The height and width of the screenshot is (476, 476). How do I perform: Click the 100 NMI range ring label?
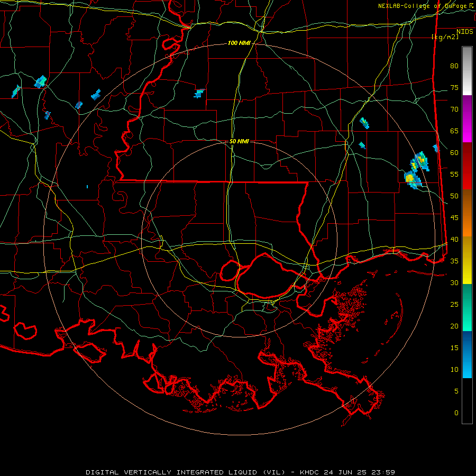pos(239,43)
